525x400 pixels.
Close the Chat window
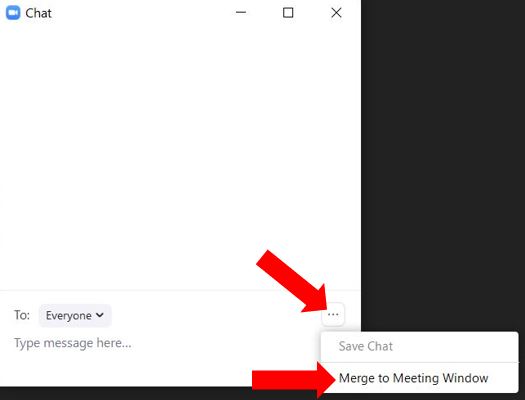(x=336, y=13)
